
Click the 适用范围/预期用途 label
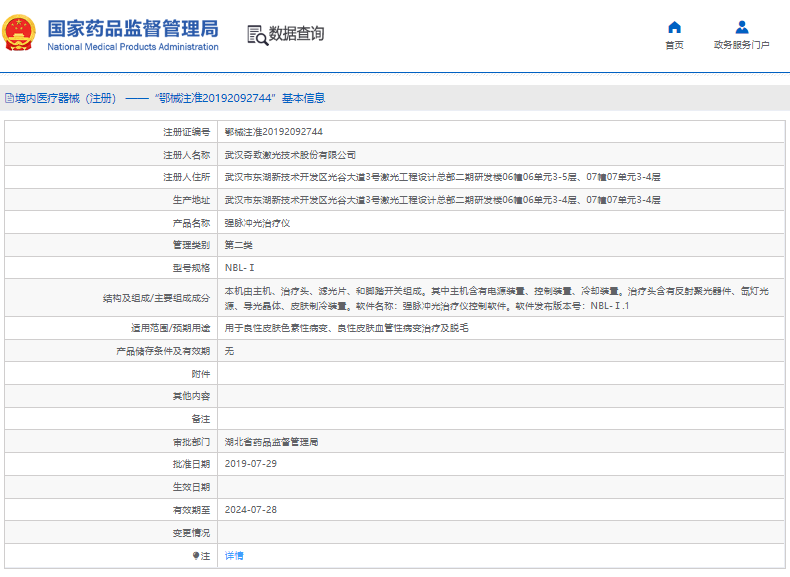coord(170,328)
